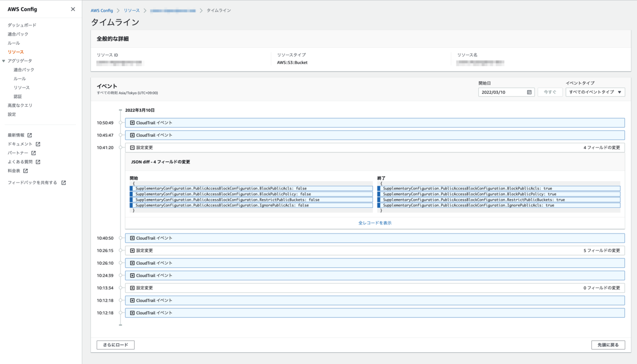
Task: Go to リソース breadcrumb link
Action: tap(132, 11)
